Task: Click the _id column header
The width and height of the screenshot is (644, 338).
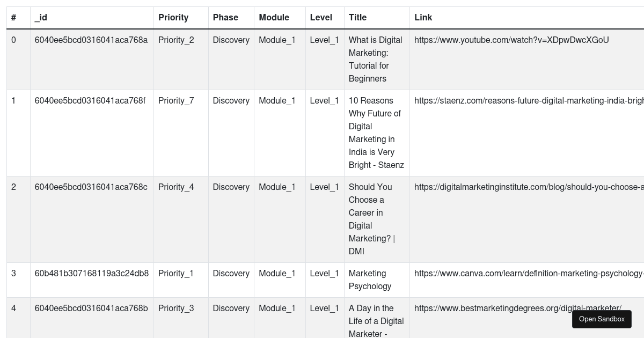Action: [40, 17]
